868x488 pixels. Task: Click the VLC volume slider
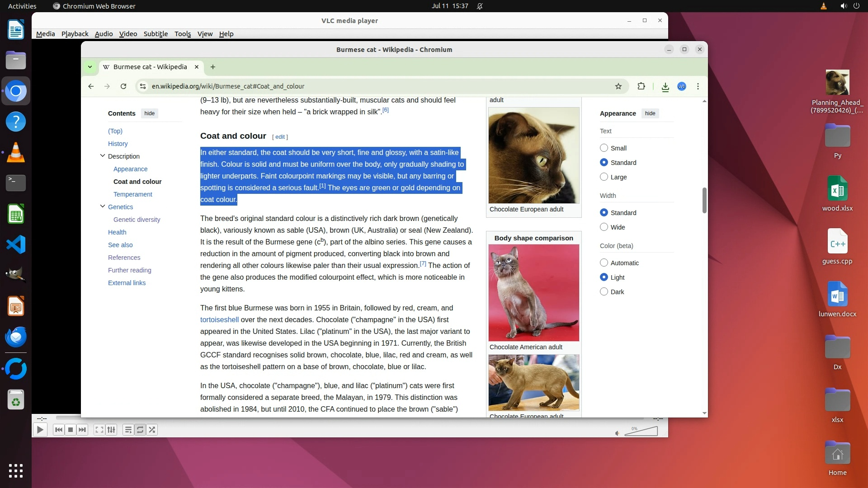coord(641,432)
